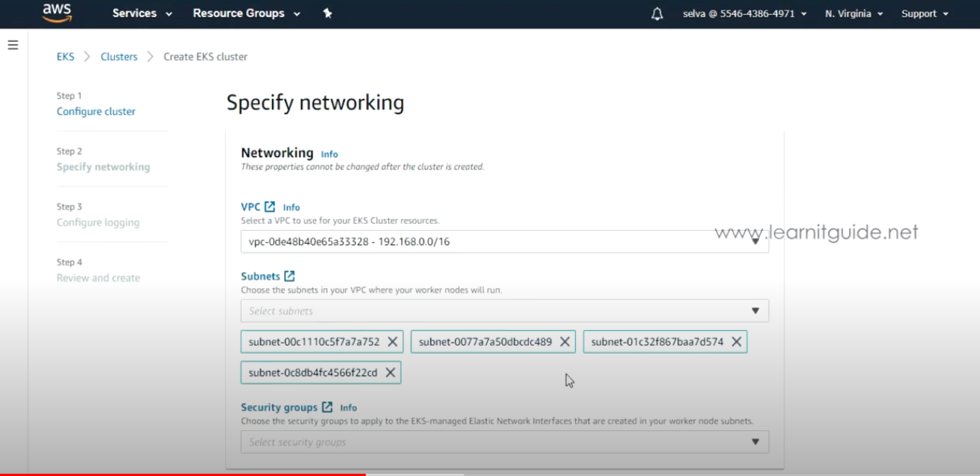980x476 pixels.
Task: Open the AWS home logo
Action: click(x=57, y=13)
